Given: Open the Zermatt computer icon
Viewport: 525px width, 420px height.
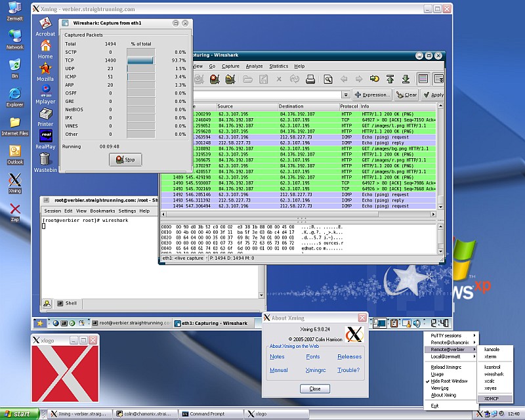Looking at the screenshot, I should pos(14,11).
